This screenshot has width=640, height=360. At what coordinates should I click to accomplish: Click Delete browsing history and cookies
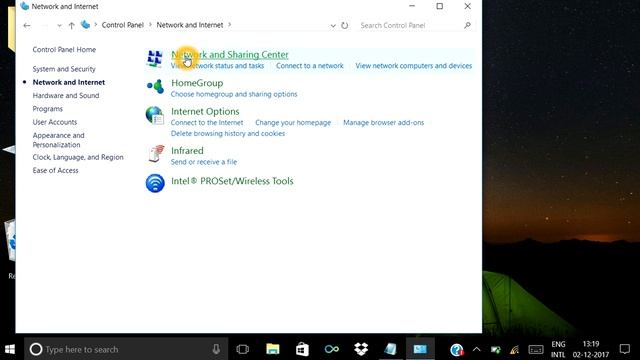click(x=228, y=133)
